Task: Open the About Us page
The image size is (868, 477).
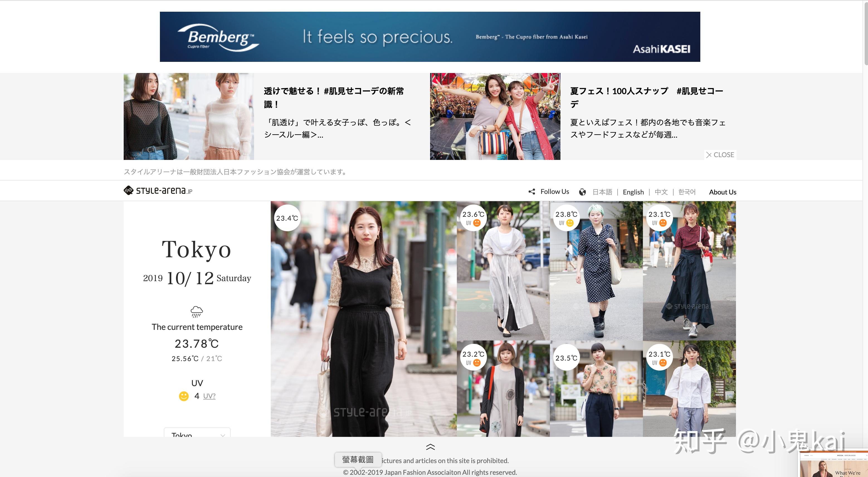Action: (722, 192)
